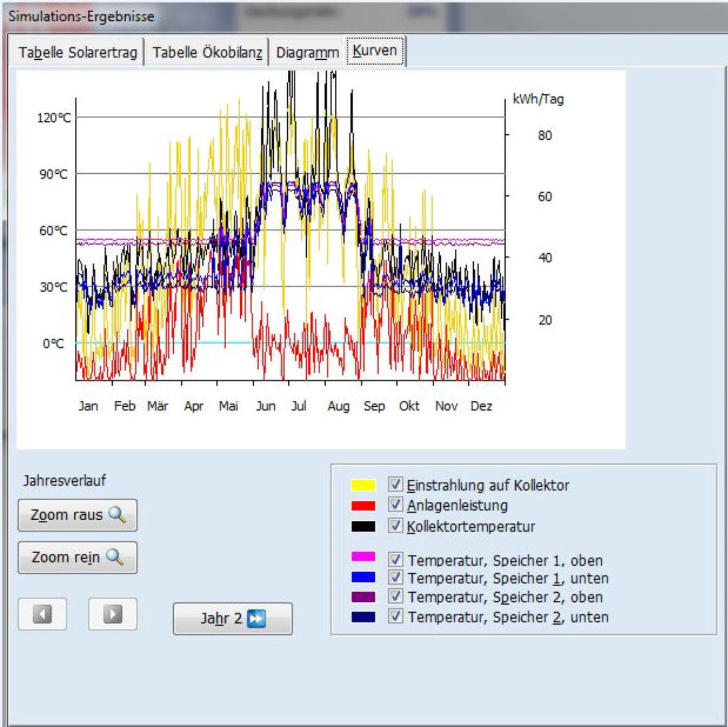The width and height of the screenshot is (728, 727).
Task: Switch to Tabelle Ökobilanz tab
Action: coord(207,52)
